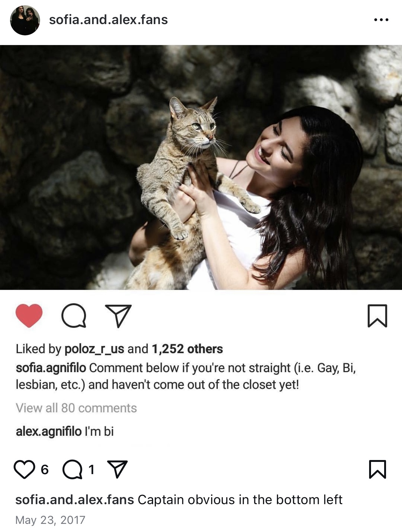Open the sofia.agnifilo profile in the caption

pos(51,368)
